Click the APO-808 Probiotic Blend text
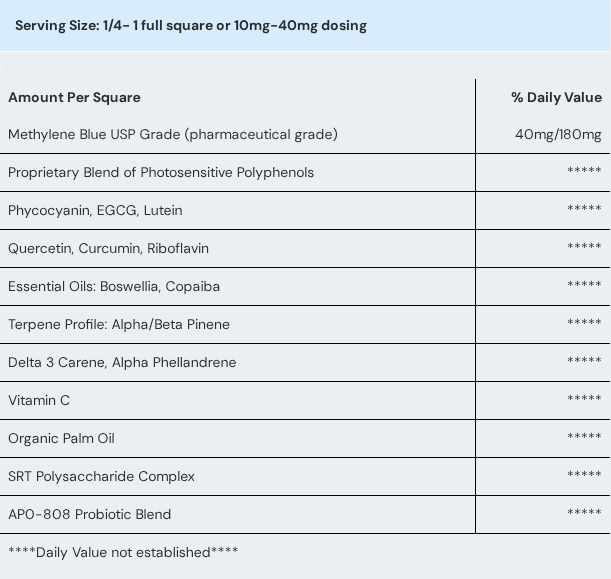The height and width of the screenshot is (579, 611). point(89,514)
